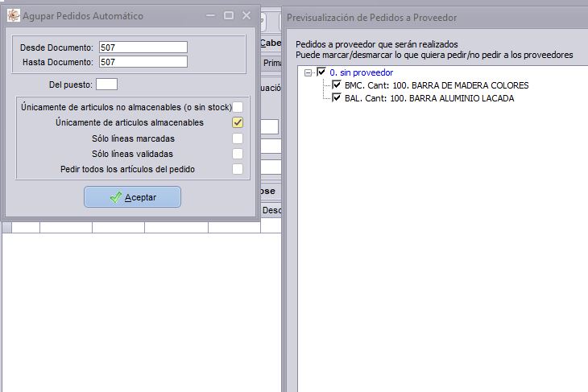Screen dimensions: 588x392
Task: Select the 0. sin proveedor tree label
Action: (362, 72)
